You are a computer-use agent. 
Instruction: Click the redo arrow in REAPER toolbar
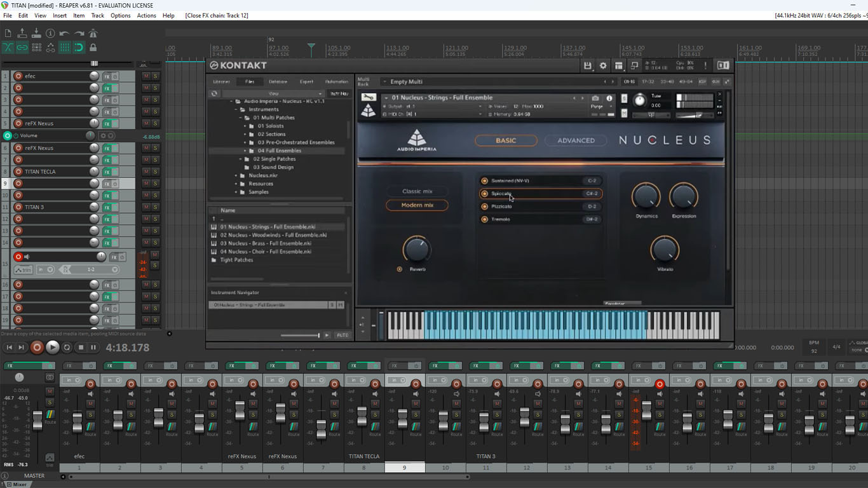tap(79, 33)
